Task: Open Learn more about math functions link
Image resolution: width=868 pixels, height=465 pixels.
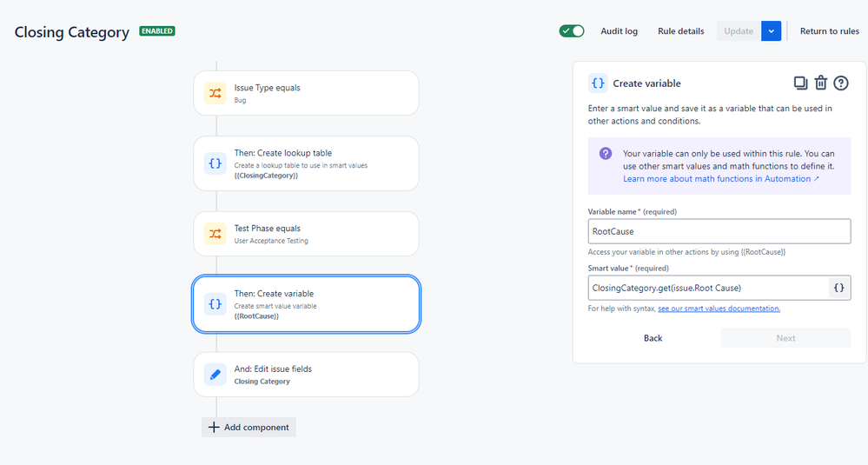Action: pos(721,179)
